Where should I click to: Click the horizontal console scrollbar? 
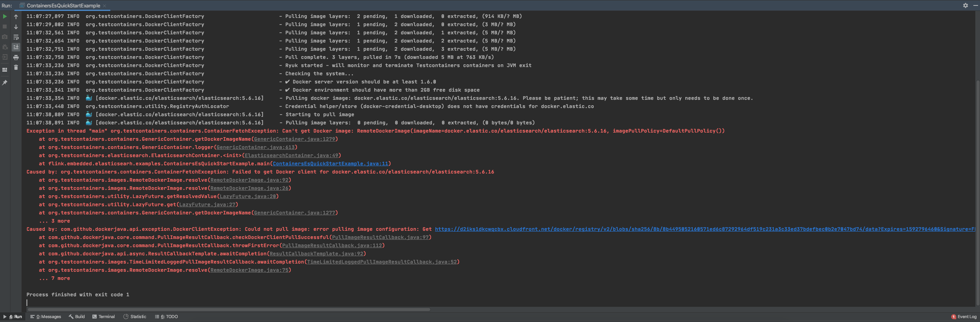(228, 310)
